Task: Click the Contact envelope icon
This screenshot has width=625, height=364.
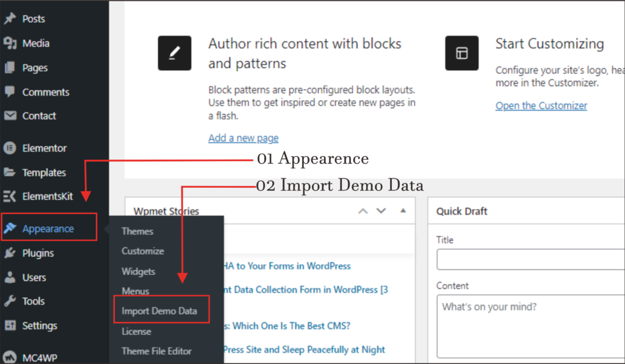Action: point(10,115)
